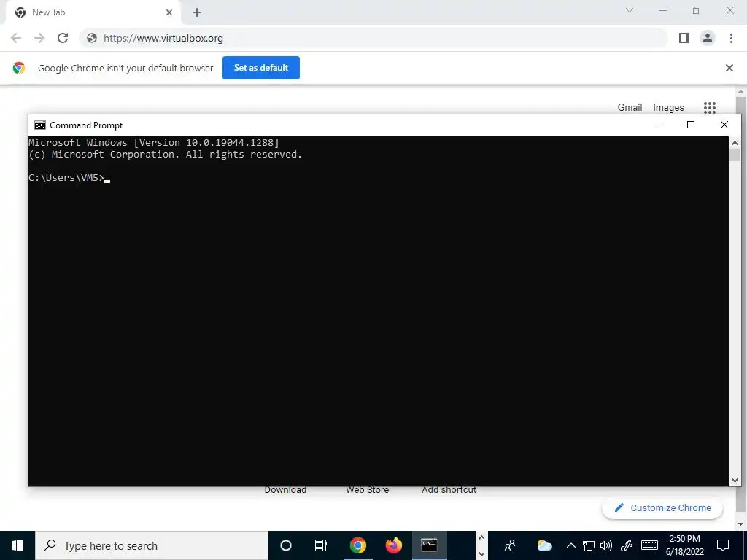Click Command Prompt scrollbar down arrow
The width and height of the screenshot is (747, 560).
734,481
